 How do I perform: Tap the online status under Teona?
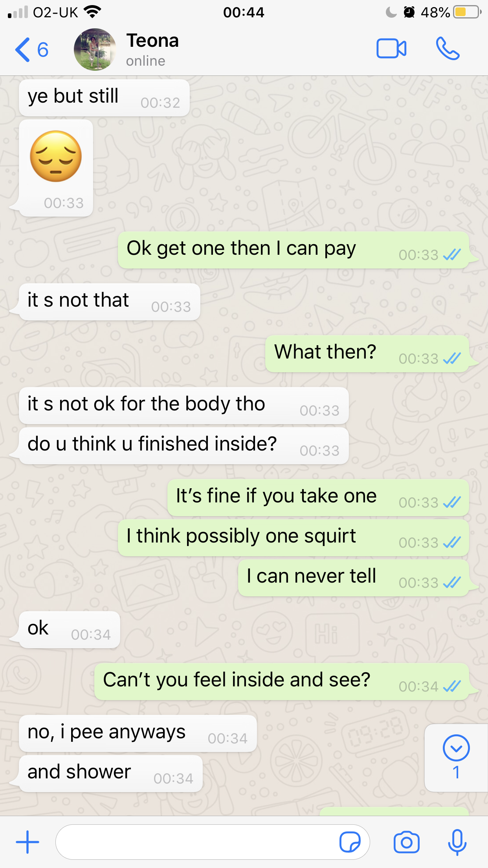(145, 61)
